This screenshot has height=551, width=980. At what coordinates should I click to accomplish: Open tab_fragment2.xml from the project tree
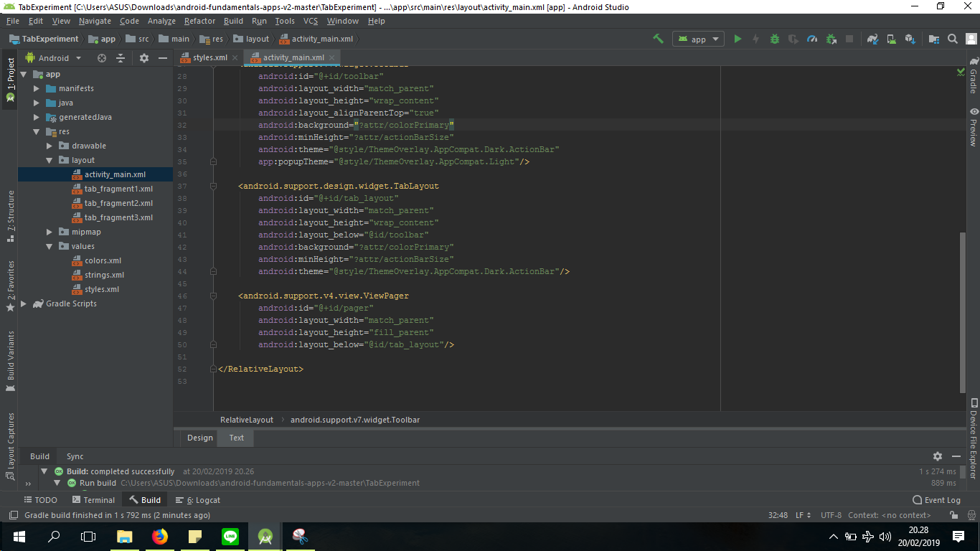click(x=120, y=203)
